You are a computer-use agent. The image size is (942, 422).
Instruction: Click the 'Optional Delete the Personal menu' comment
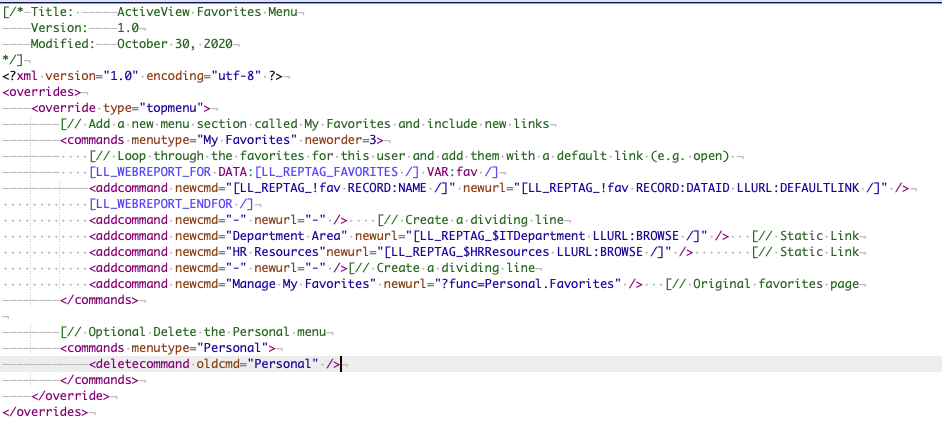(193, 332)
